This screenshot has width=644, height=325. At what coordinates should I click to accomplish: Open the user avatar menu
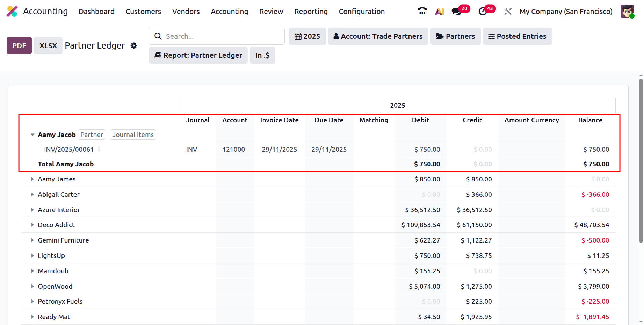tap(627, 12)
